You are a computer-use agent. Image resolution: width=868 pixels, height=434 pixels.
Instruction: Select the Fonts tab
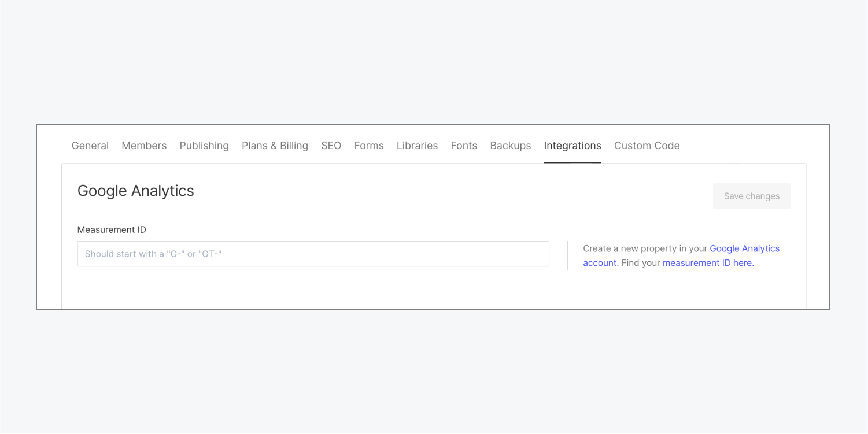click(464, 146)
